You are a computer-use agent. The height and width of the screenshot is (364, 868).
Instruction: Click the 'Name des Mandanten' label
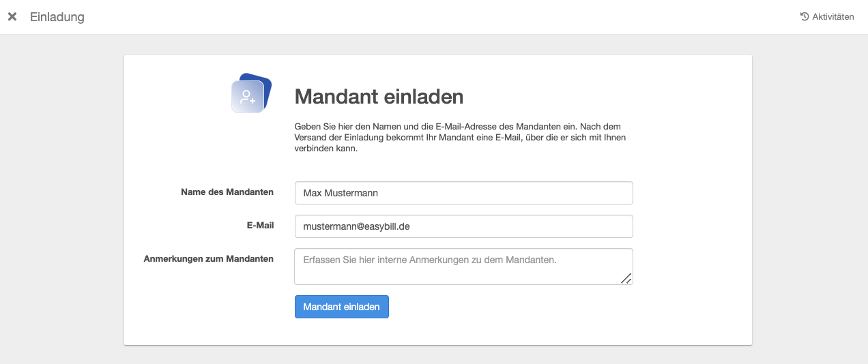pyautogui.click(x=227, y=192)
